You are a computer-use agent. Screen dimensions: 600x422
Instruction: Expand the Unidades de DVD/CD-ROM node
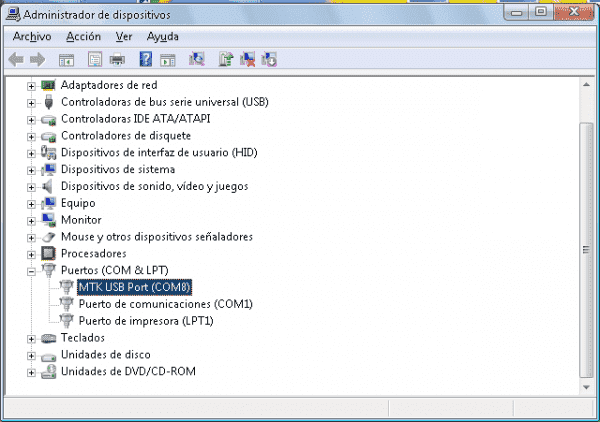click(x=31, y=373)
